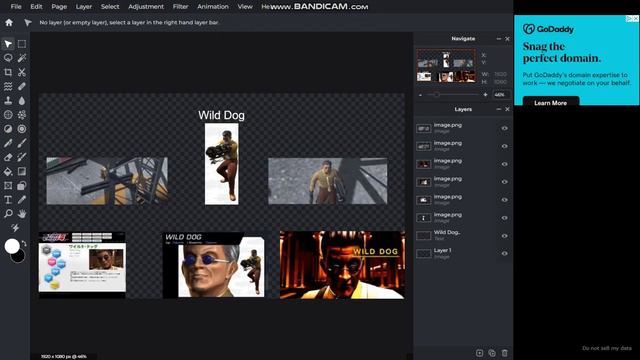This screenshot has width=640, height=360.
Task: Click the duplicate layer icon
Action: click(x=492, y=353)
